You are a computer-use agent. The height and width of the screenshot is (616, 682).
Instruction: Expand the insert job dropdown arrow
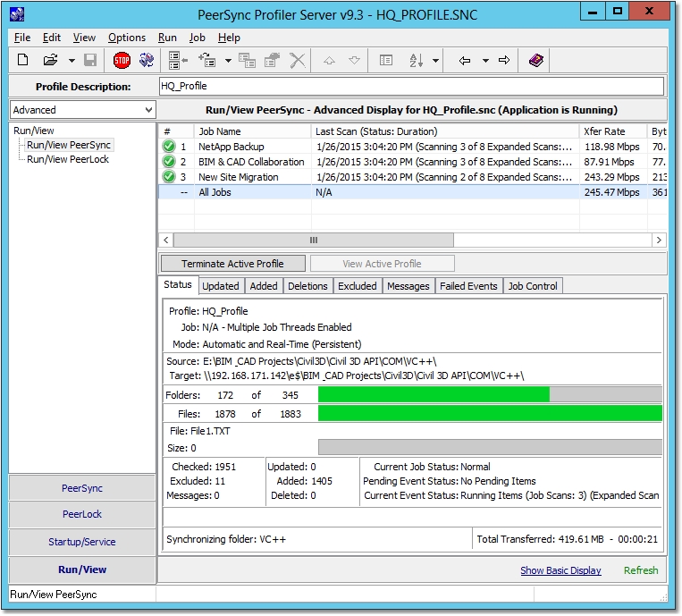228,61
